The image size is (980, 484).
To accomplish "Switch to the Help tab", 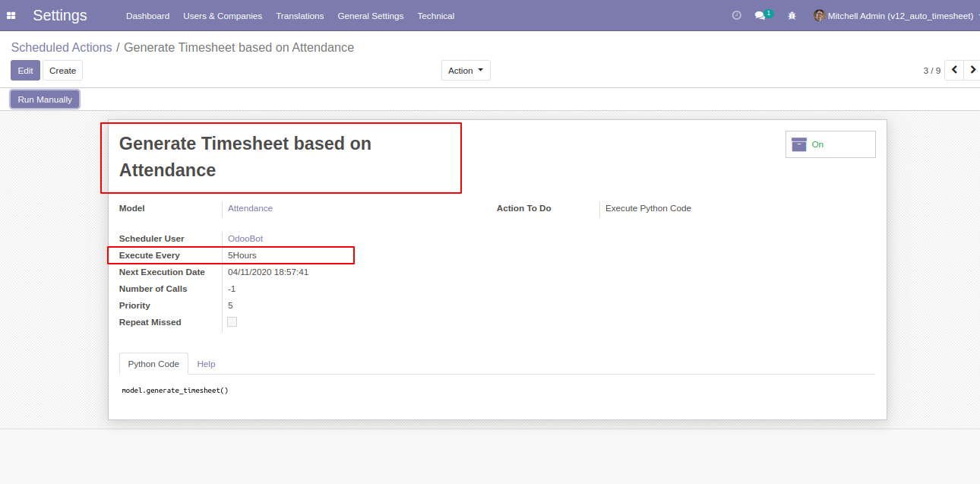I will click(x=206, y=364).
